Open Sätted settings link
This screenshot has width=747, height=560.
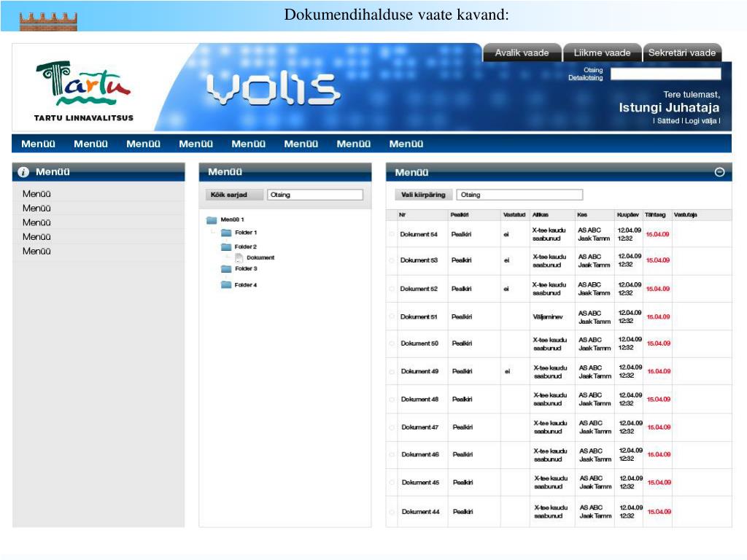point(668,121)
